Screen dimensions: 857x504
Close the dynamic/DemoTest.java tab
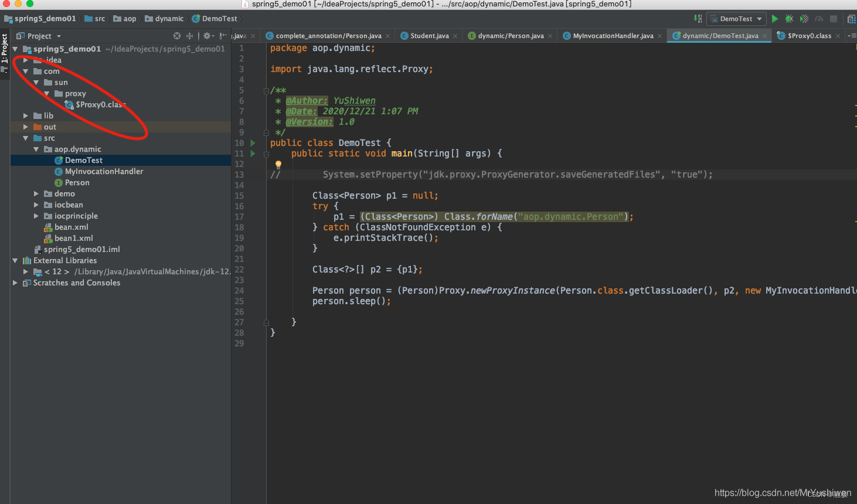pyautogui.click(x=764, y=36)
